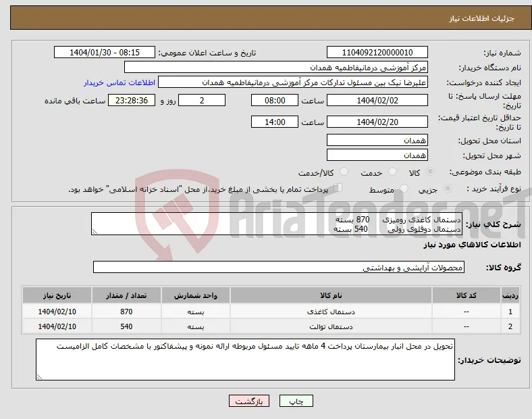
Task: Toggle the اسناد خزانه اسلامی payment checkbox
Action: 338,188
